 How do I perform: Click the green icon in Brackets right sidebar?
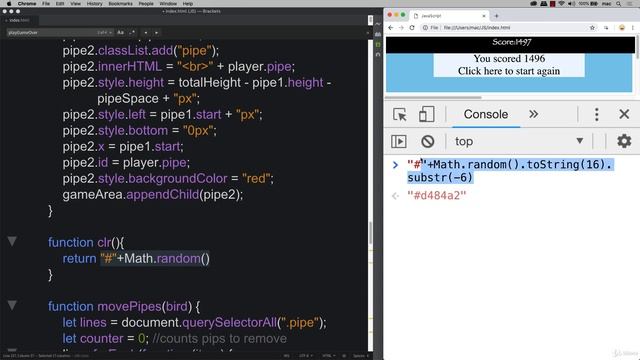click(378, 44)
